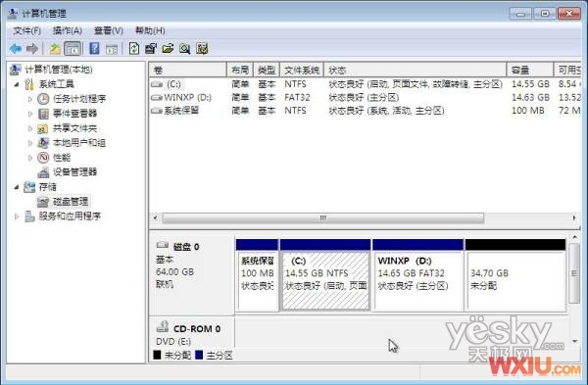Sort by the 文件系统 column header
This screenshot has height=385, width=588.
pyautogui.click(x=302, y=71)
